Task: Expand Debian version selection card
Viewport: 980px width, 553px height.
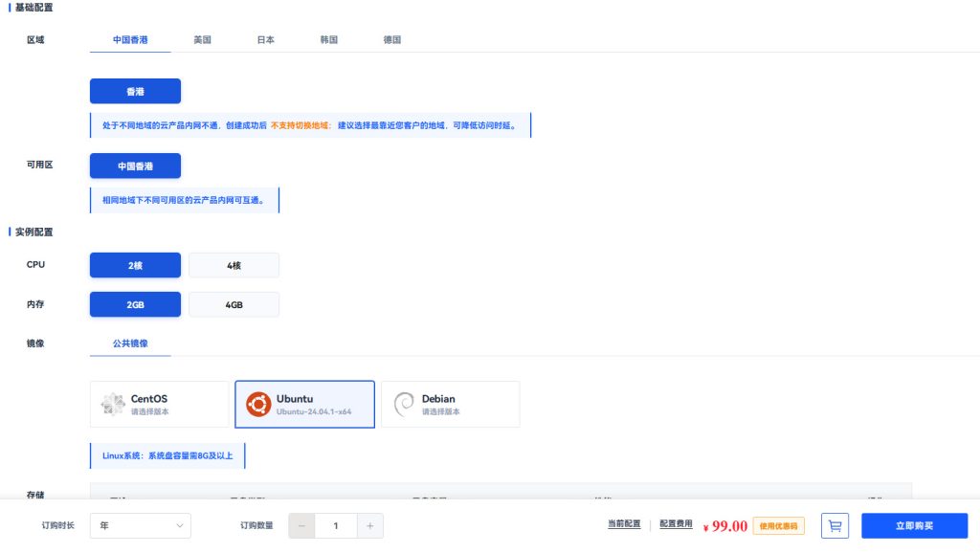Action: coord(450,405)
